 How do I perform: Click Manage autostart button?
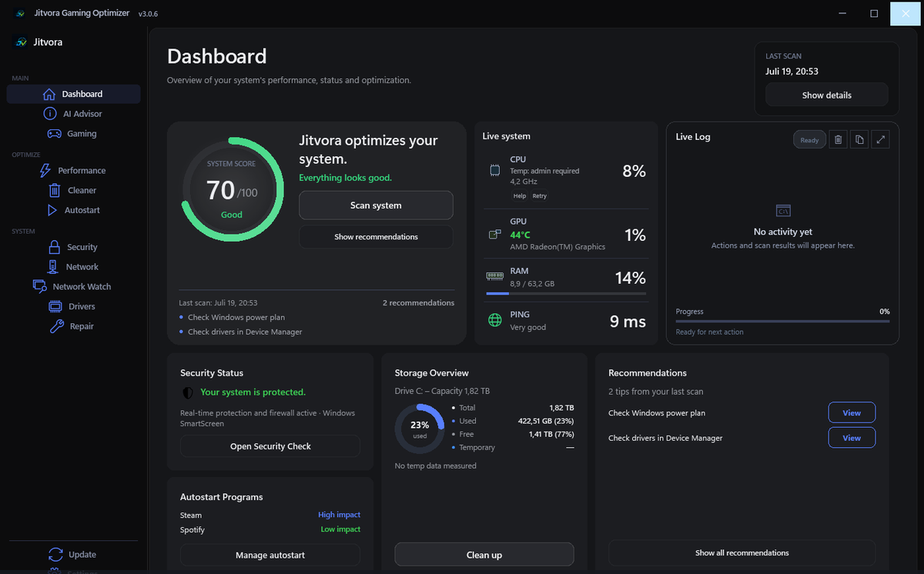tap(270, 555)
